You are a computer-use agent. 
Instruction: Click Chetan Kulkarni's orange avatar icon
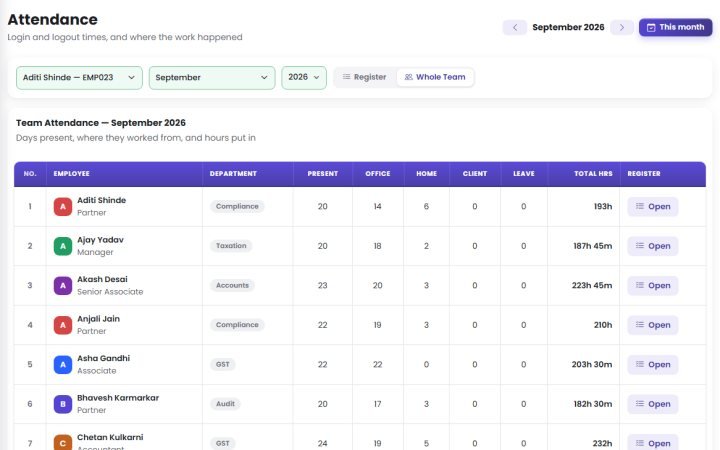pos(63,443)
